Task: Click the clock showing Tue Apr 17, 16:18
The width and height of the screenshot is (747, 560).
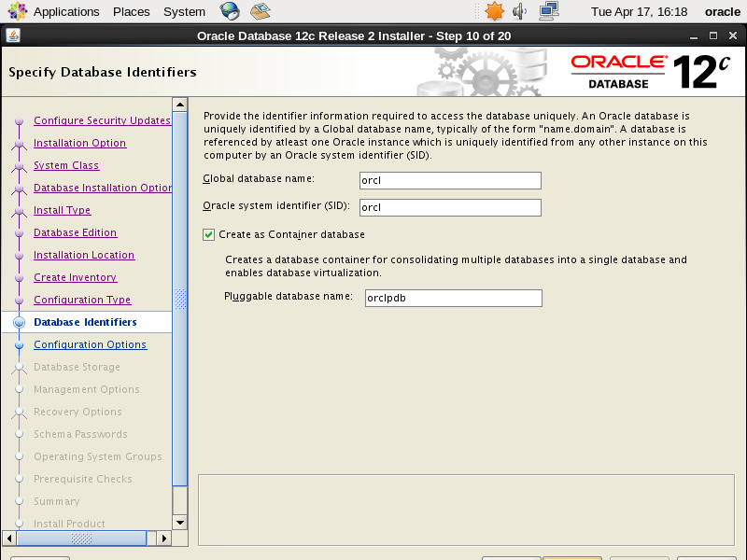Action: coord(639,11)
